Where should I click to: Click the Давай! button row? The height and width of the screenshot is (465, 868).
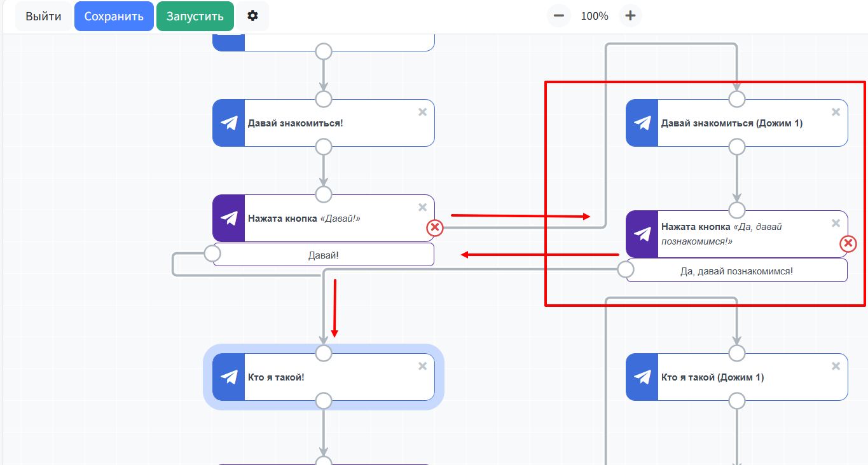click(324, 255)
